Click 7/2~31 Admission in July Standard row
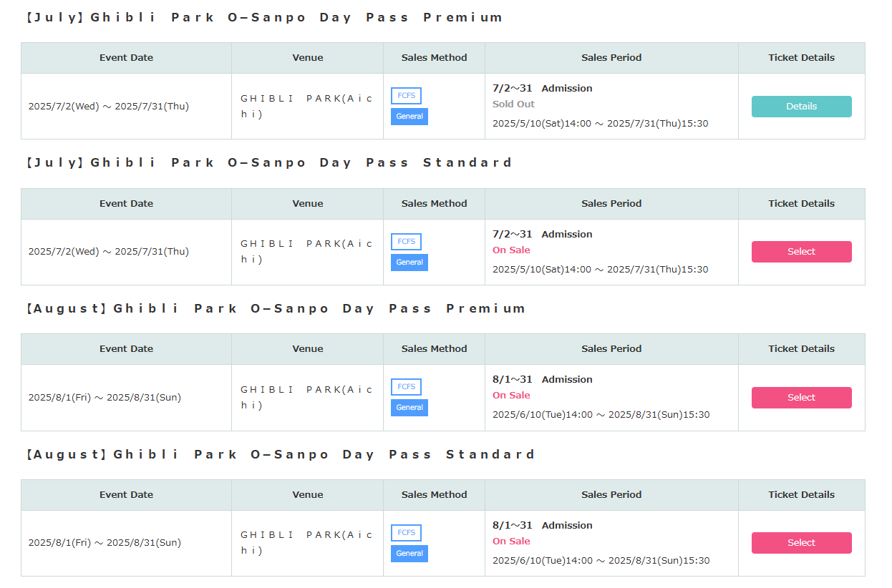The image size is (892, 588). click(543, 235)
